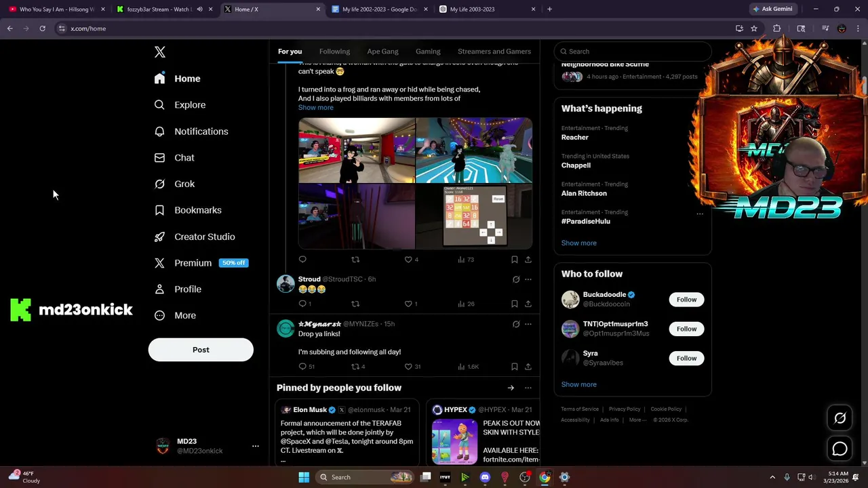Open the floating chat messages button
The height and width of the screenshot is (488, 868).
(840, 449)
